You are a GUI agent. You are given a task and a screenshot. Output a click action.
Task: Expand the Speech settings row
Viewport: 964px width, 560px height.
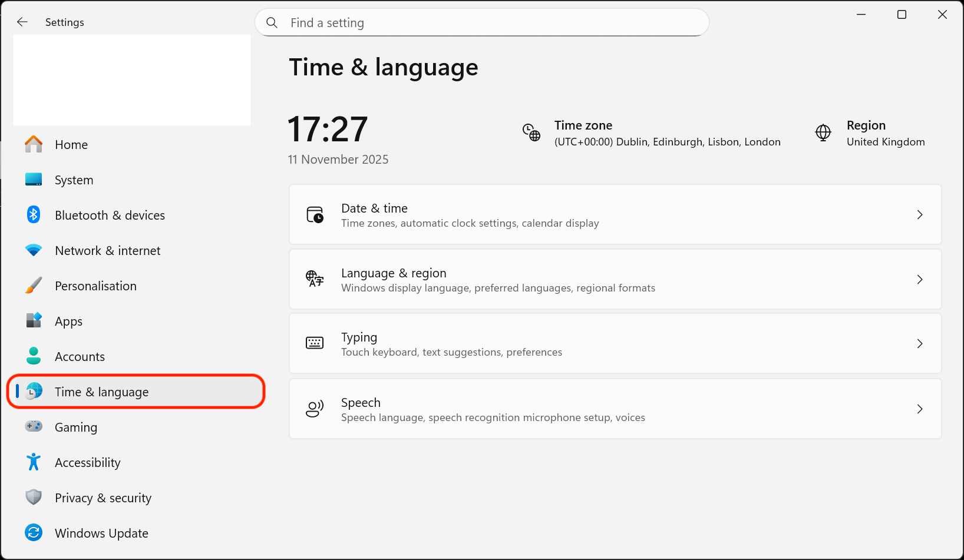point(920,409)
